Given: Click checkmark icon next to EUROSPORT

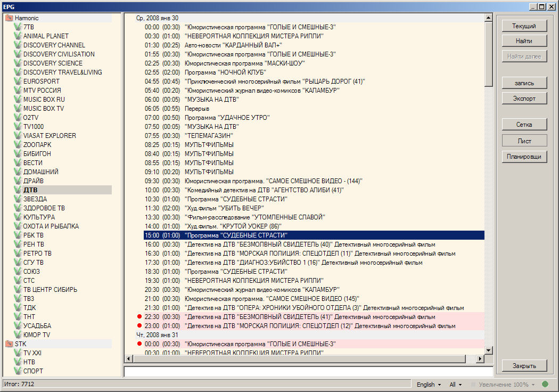Looking at the screenshot, I should coord(18,81).
